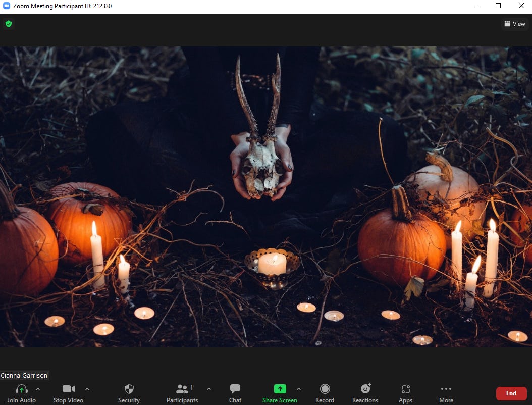Click the Record circle icon
532x405 pixels.
[x=325, y=389]
